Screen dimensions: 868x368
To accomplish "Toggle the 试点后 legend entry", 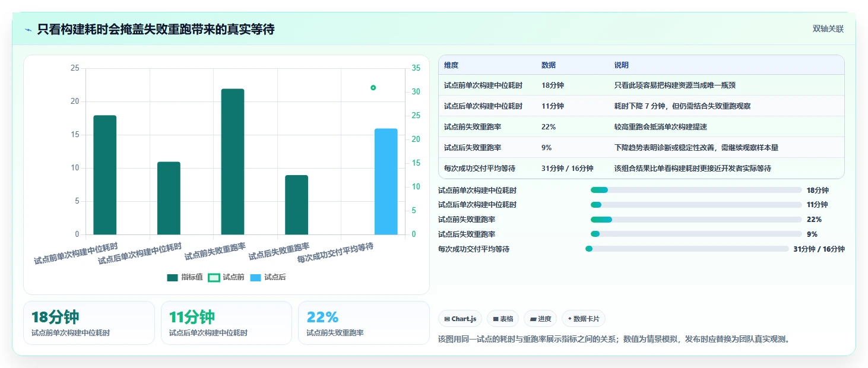I will (268, 277).
